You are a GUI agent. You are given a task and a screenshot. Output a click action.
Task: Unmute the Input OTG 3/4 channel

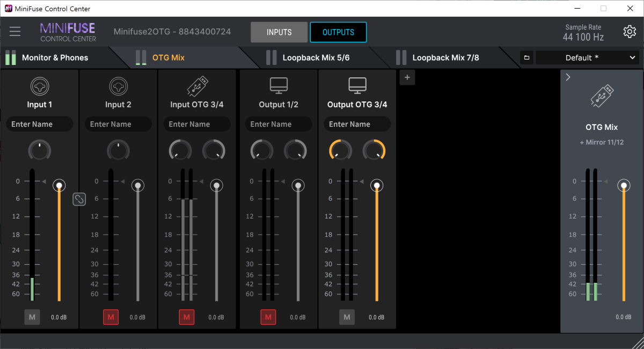click(186, 317)
